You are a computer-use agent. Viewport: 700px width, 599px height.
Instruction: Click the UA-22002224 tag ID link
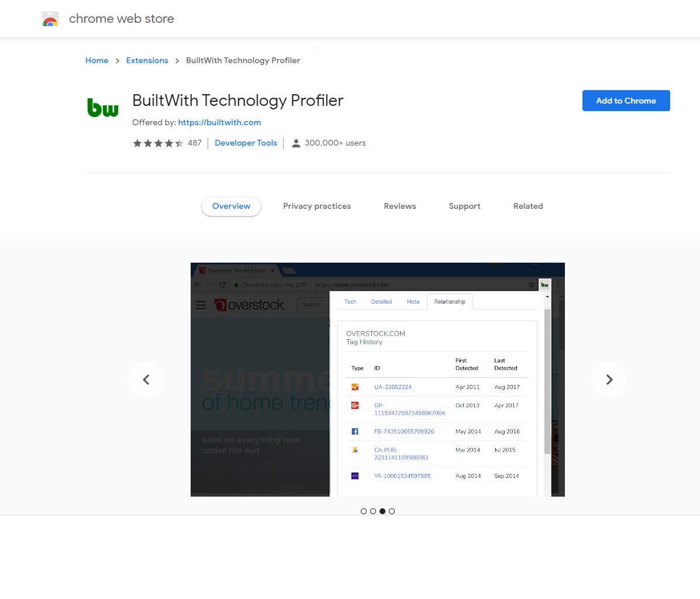(393, 387)
